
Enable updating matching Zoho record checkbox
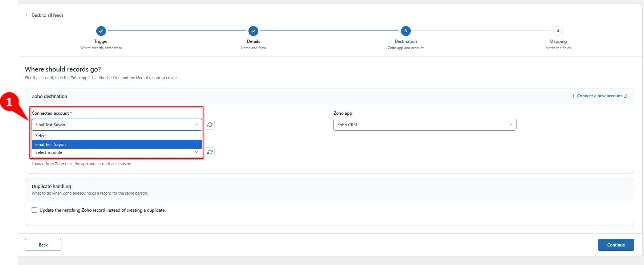pos(35,210)
